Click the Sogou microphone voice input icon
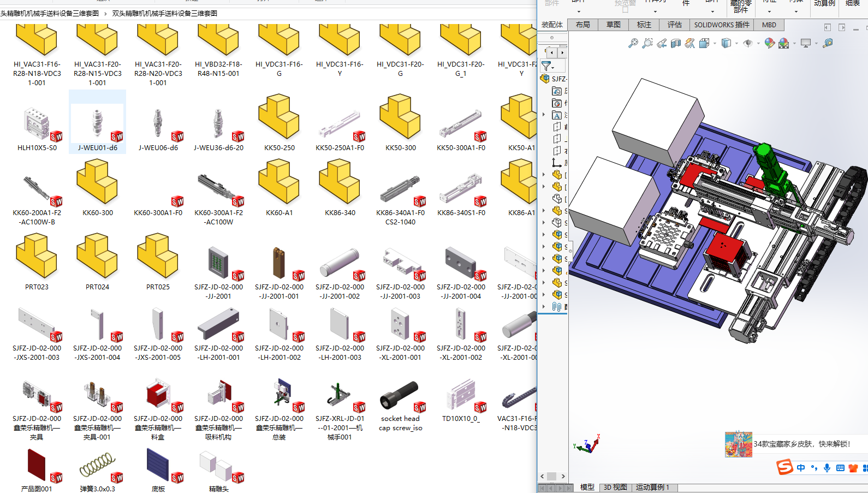This screenshot has width=868, height=493. (x=828, y=468)
